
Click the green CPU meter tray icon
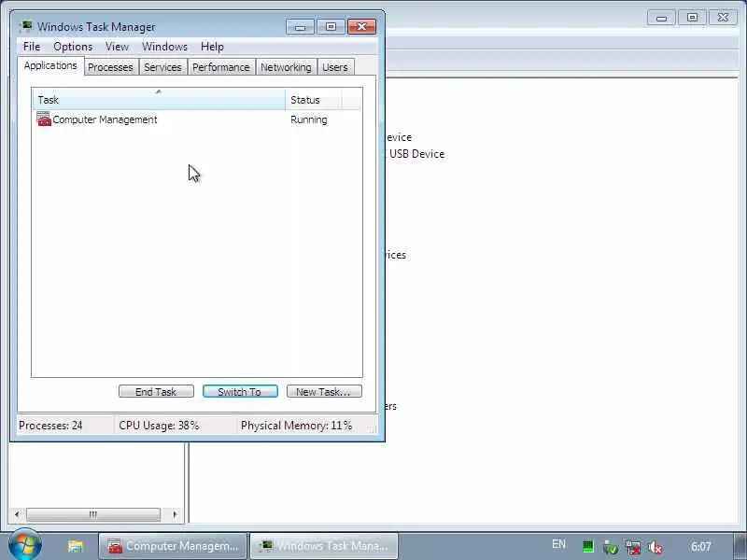pyautogui.click(x=588, y=546)
